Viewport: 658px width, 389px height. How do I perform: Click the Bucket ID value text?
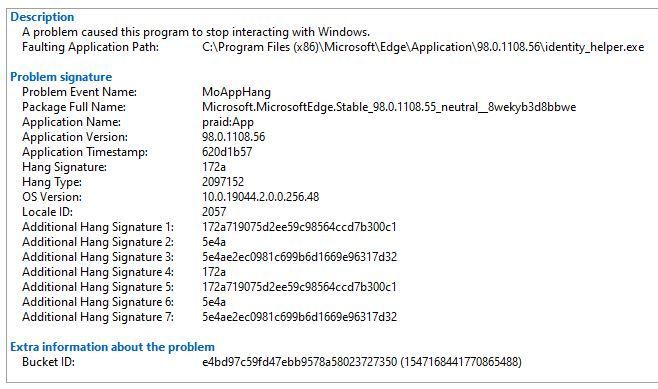click(362, 362)
